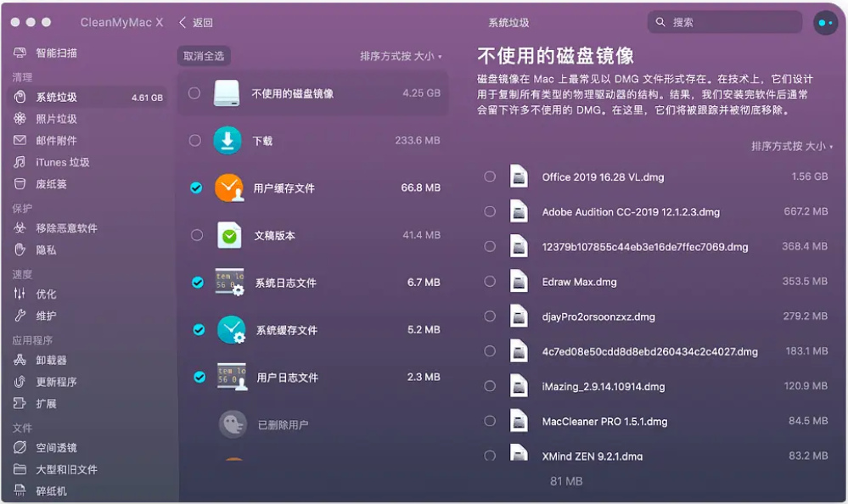Click the 下载 download arrow icon
Screen dimensions: 848x504
tap(227, 141)
